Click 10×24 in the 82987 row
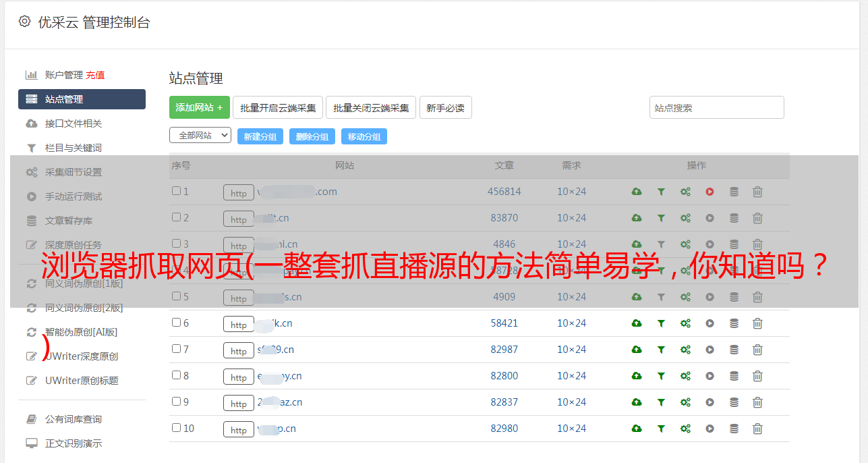 click(x=571, y=350)
